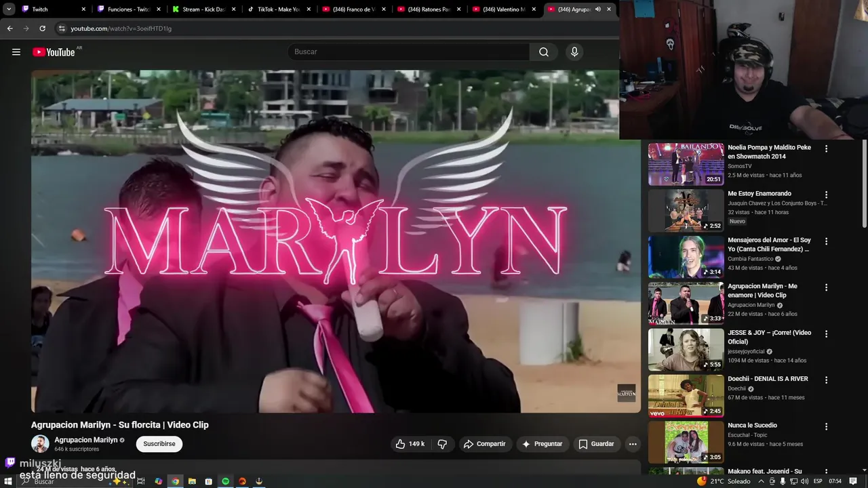This screenshot has width=868, height=488.
Task: Open Nunca le Sucedio video title
Action: (x=752, y=426)
